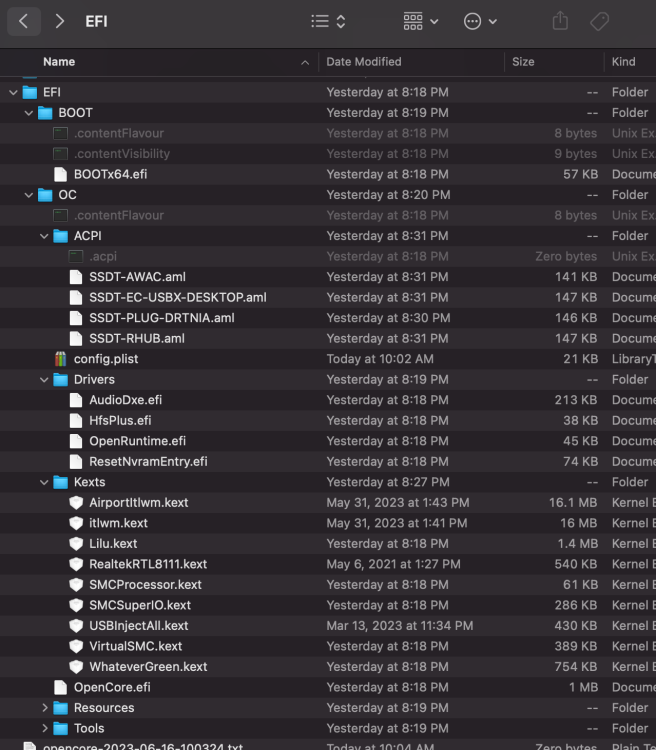Click 'Today at 10:02 AM' date cell
Image resolution: width=656 pixels, height=750 pixels.
(x=380, y=359)
